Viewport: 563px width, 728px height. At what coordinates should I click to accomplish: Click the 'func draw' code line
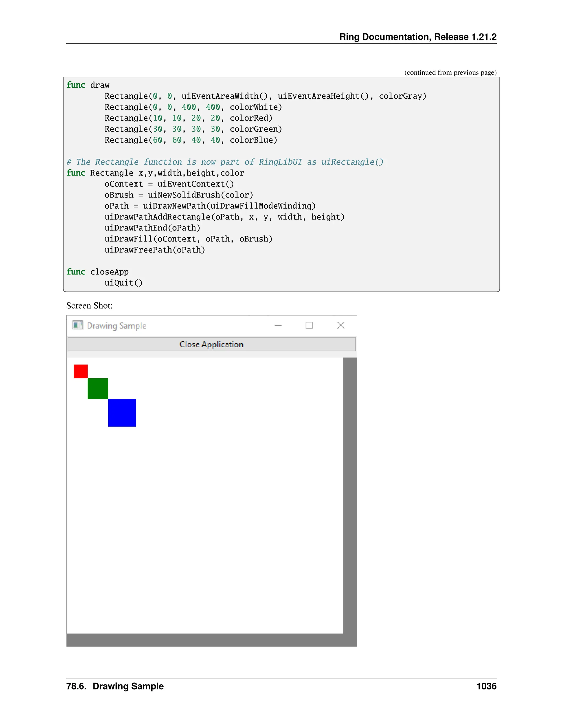coord(88,85)
